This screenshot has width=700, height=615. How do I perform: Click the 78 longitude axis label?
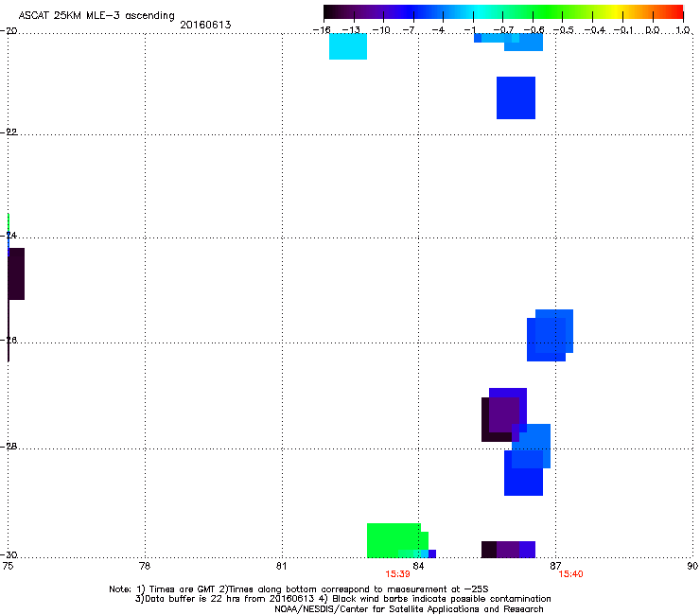pyautogui.click(x=145, y=566)
